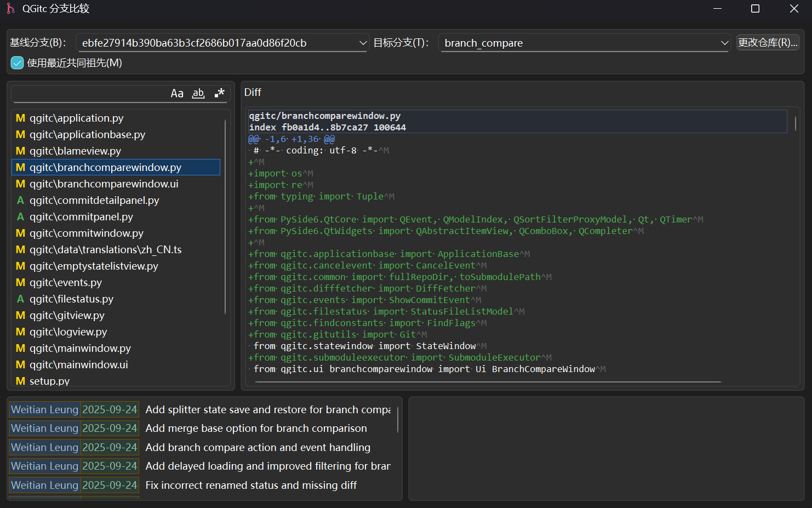Select qgitc\application.py in file list
812x508 pixels.
coord(77,118)
